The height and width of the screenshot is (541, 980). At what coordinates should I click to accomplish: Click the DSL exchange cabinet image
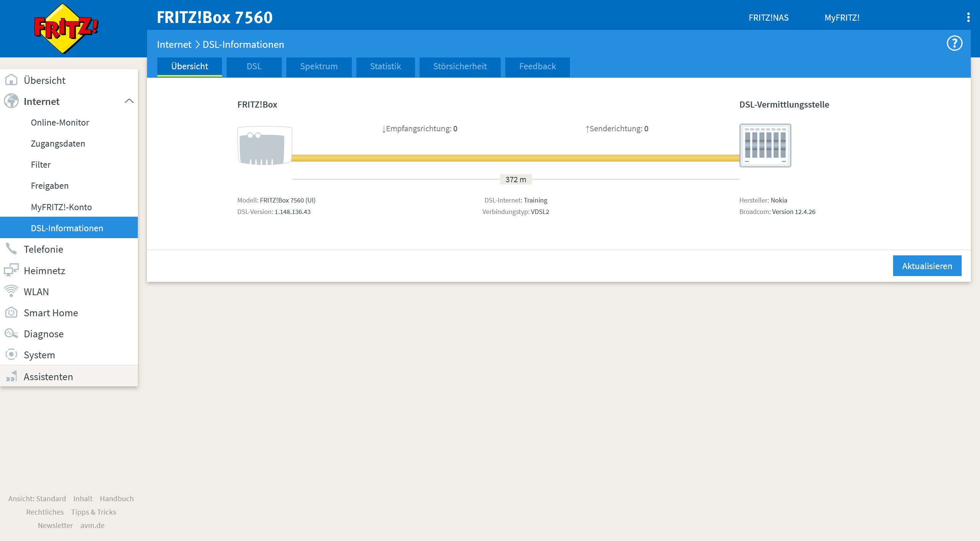765,145
